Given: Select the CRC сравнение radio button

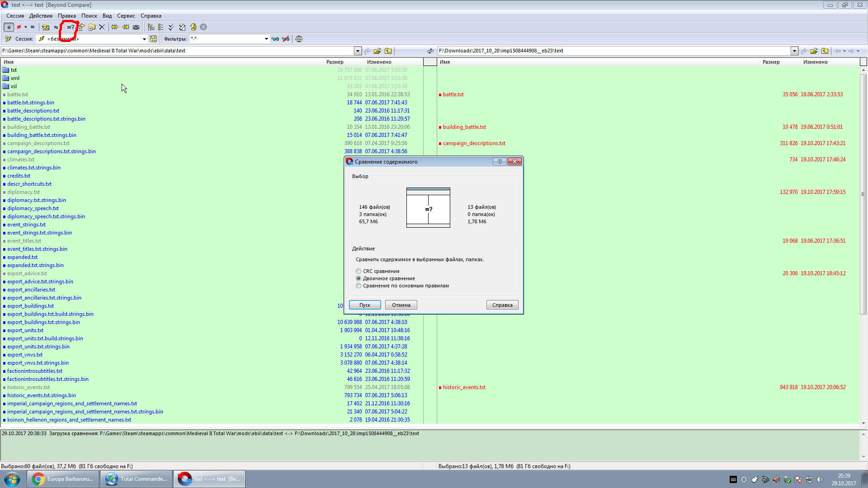Looking at the screenshot, I should tap(359, 271).
